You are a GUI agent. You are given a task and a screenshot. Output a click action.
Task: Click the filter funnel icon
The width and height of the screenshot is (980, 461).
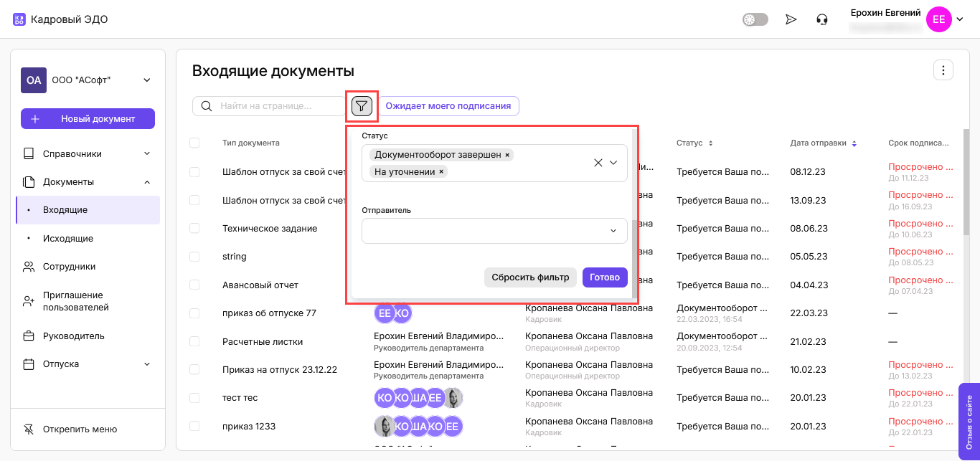tap(362, 106)
